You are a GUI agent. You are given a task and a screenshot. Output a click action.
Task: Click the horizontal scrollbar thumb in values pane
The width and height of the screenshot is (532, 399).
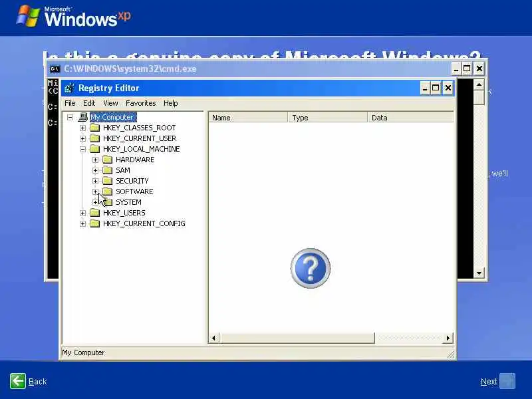pyautogui.click(x=298, y=338)
